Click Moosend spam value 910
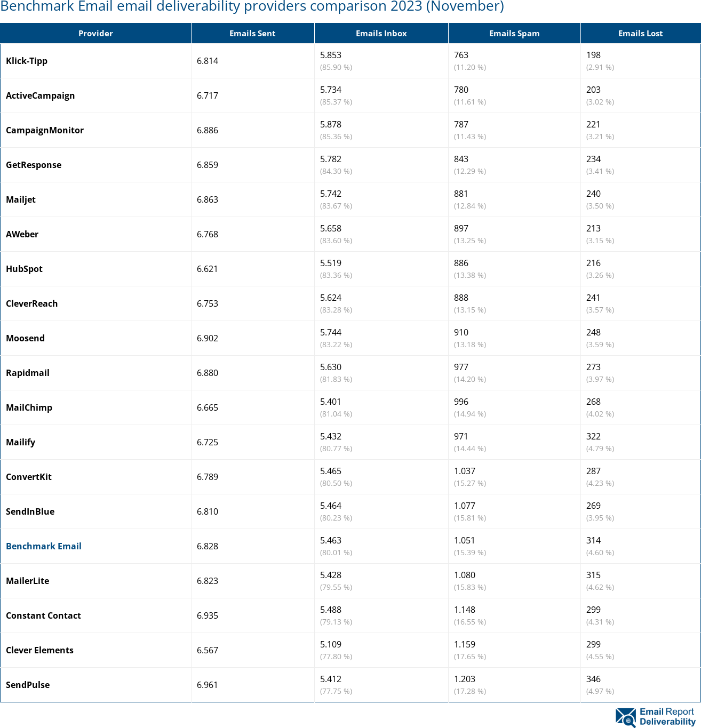The image size is (701, 728). coord(461,332)
